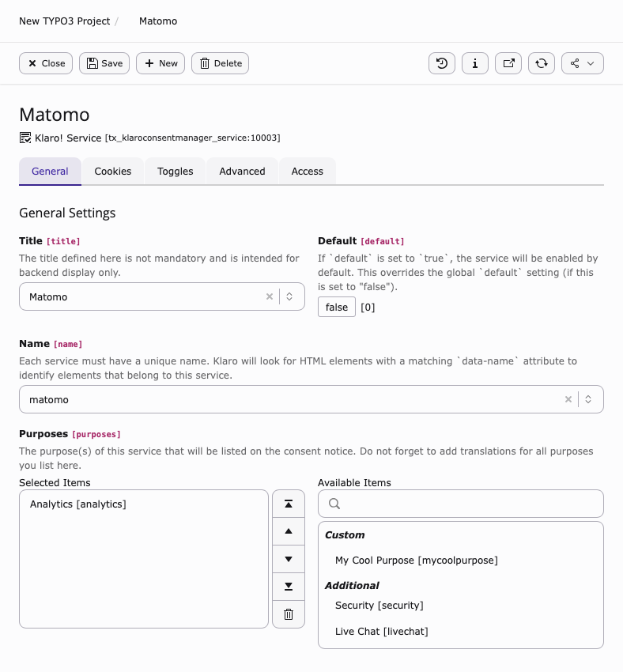This screenshot has height=672, width=623.
Task: Open value picker arrows of Name field
Action: tap(588, 399)
